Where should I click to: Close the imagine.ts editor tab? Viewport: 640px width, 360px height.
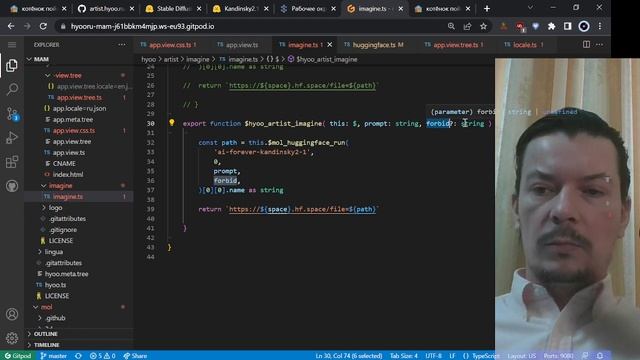click(x=329, y=44)
